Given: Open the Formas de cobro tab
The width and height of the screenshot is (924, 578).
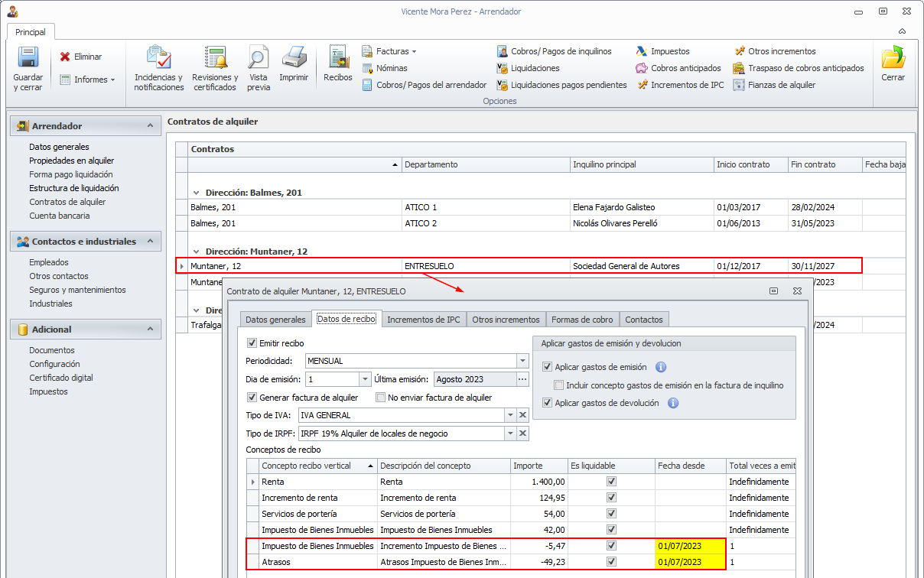Looking at the screenshot, I should [581, 320].
